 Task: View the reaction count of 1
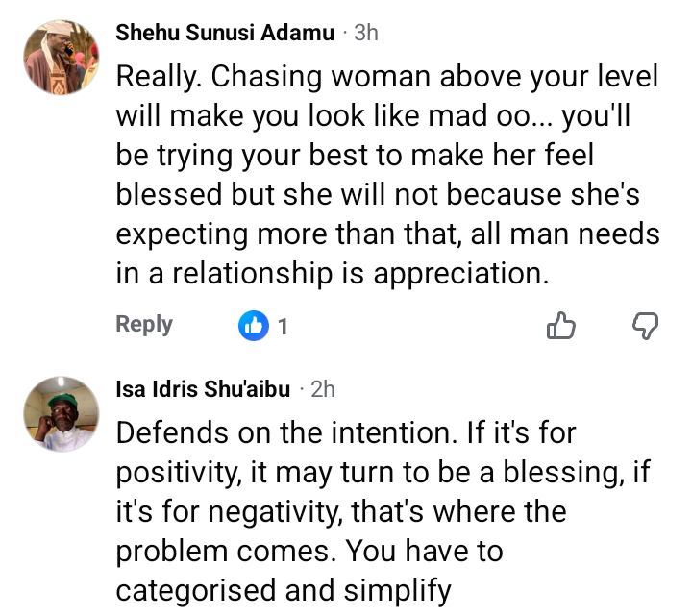tap(283, 327)
